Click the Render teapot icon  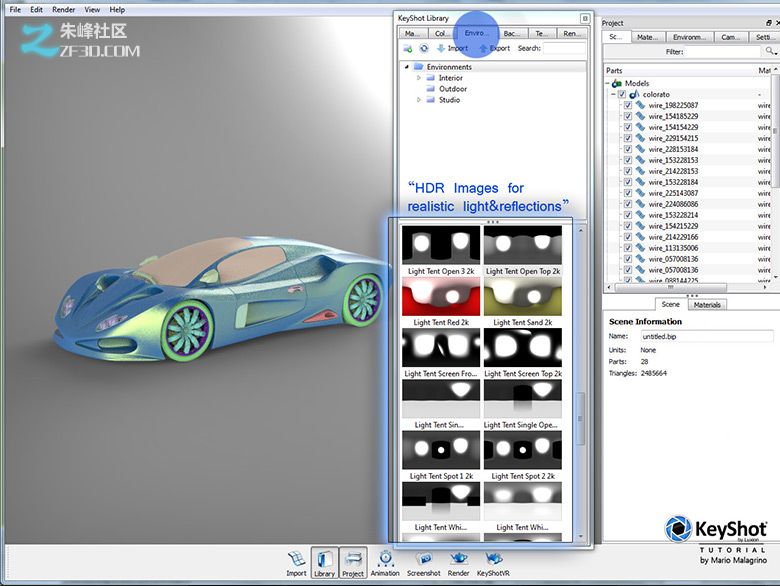[458, 560]
